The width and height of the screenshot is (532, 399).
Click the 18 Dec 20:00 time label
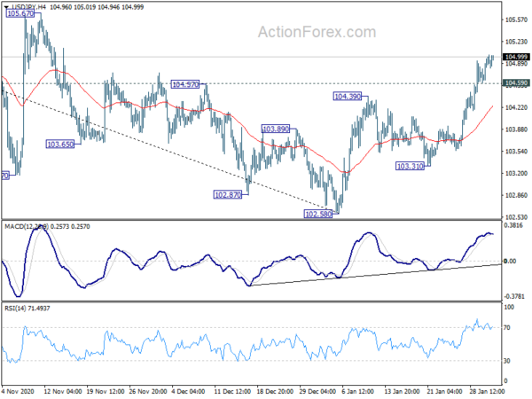(276, 391)
